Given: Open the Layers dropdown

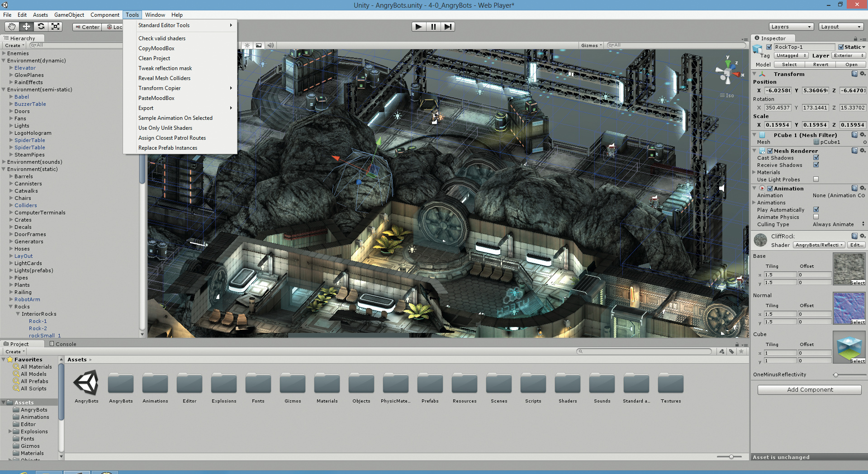Looking at the screenshot, I should (x=791, y=27).
